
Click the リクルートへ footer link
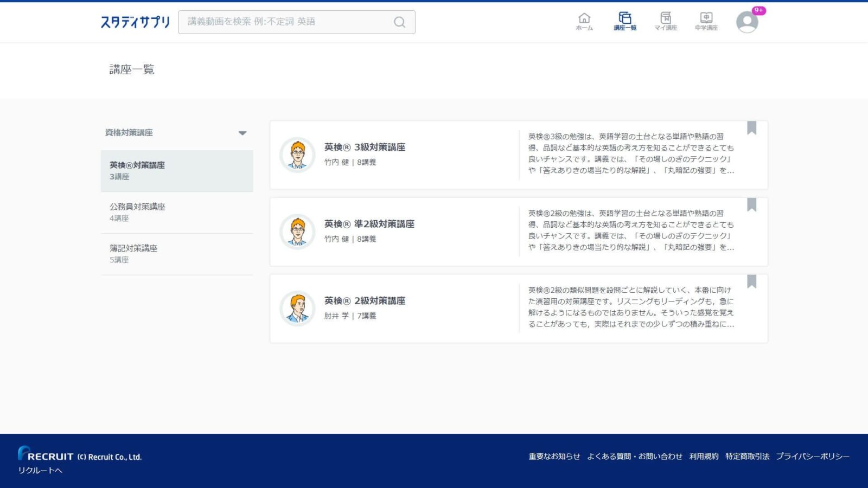[40, 471]
